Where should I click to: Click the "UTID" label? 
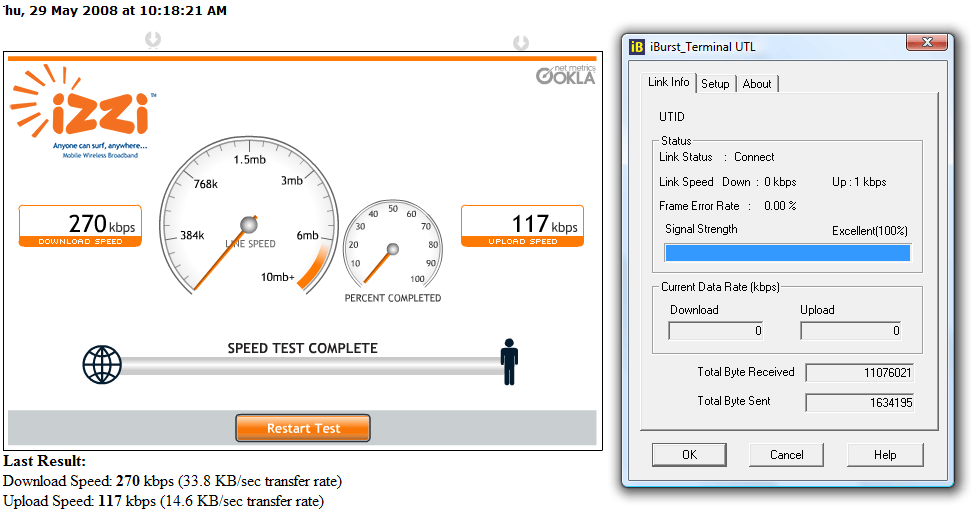click(672, 116)
